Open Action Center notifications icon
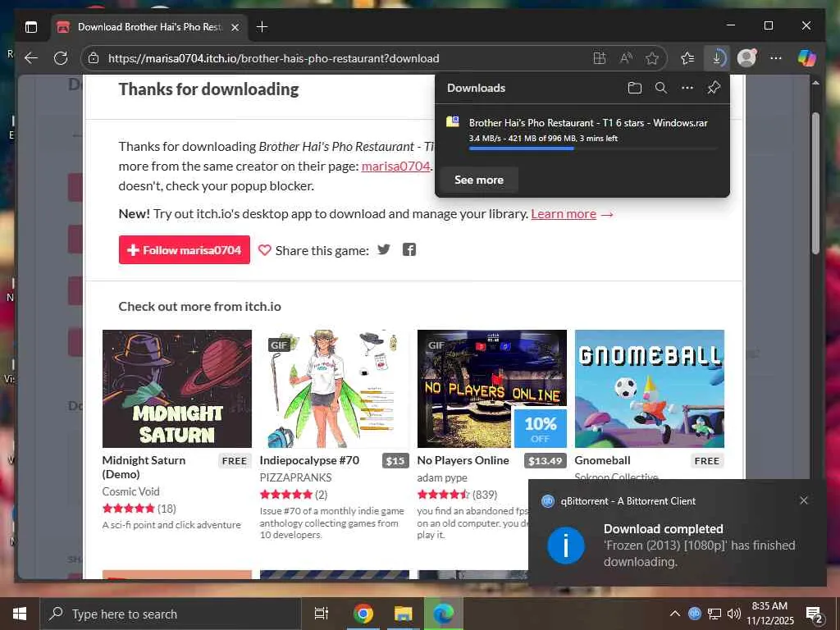 [x=815, y=615]
